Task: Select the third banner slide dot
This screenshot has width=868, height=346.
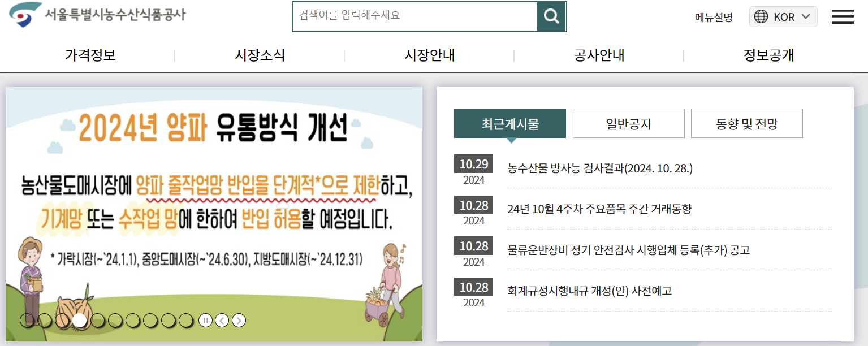Action: pos(62,321)
